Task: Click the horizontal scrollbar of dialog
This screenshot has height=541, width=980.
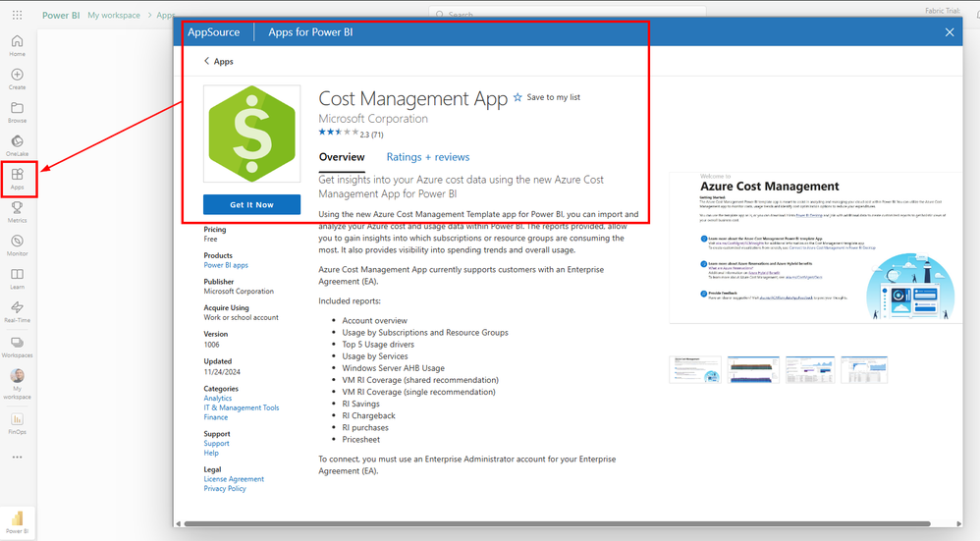Action: click(x=557, y=523)
